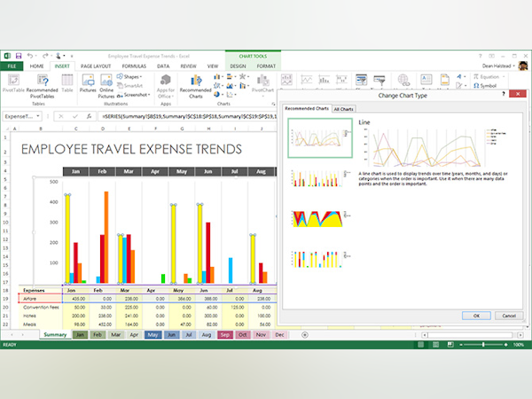Switch to Normal view in status bar
The height and width of the screenshot is (399, 532).
420,344
